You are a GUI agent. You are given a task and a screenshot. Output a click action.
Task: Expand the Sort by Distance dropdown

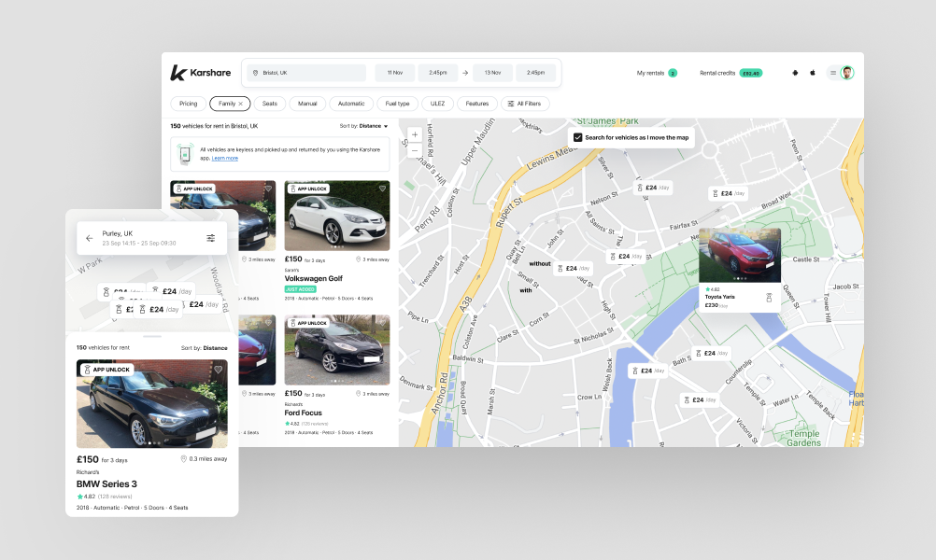pos(364,126)
